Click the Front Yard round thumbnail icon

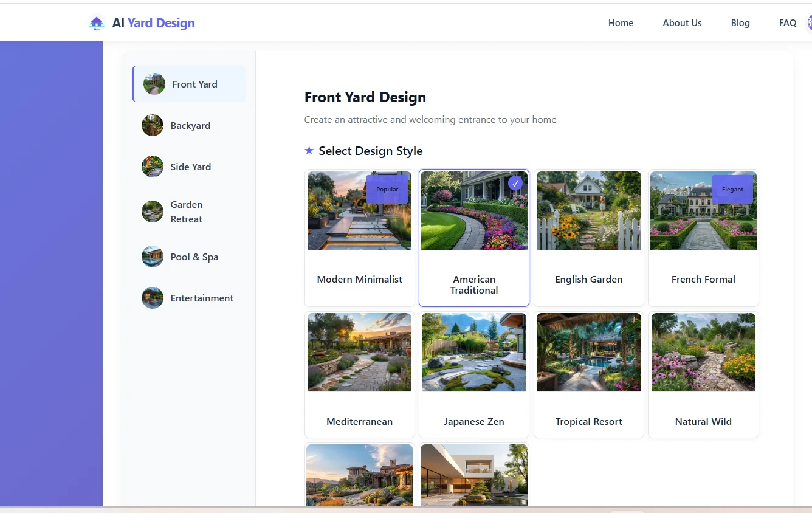coord(154,84)
